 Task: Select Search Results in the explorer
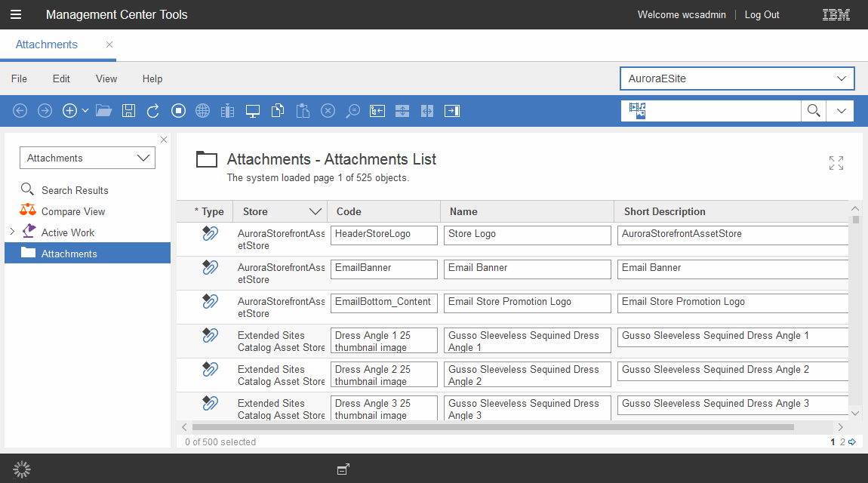click(x=75, y=190)
